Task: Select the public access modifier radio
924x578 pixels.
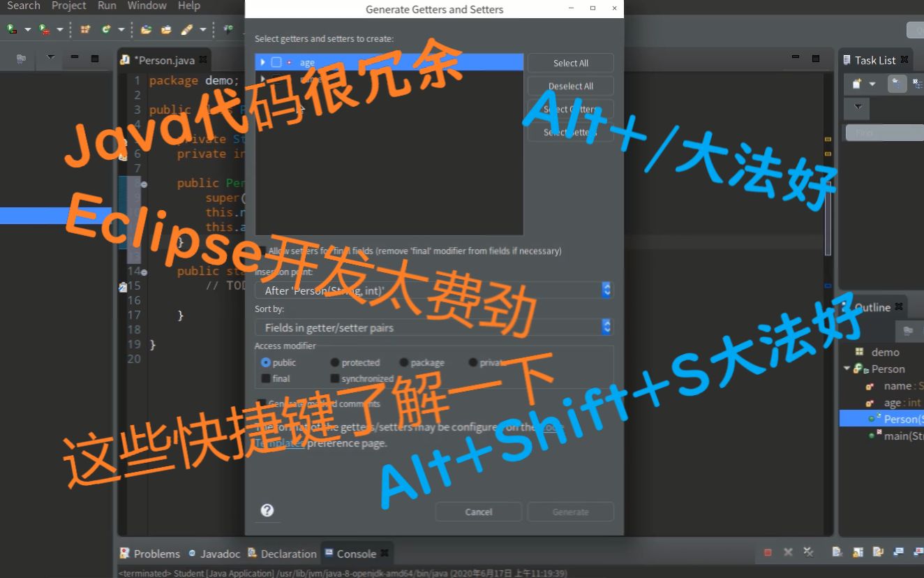Action: 266,362
